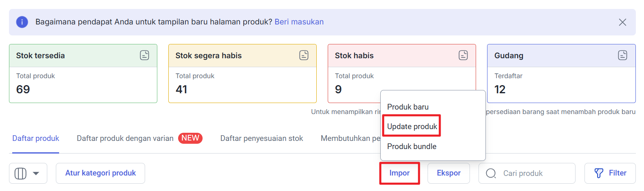Click the Impor button

(x=399, y=173)
